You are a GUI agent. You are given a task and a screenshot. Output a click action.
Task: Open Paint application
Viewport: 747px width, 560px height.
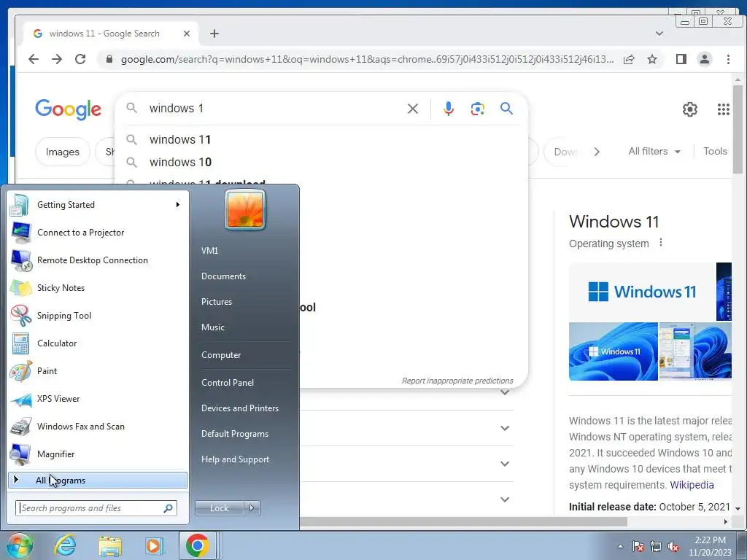point(98,371)
